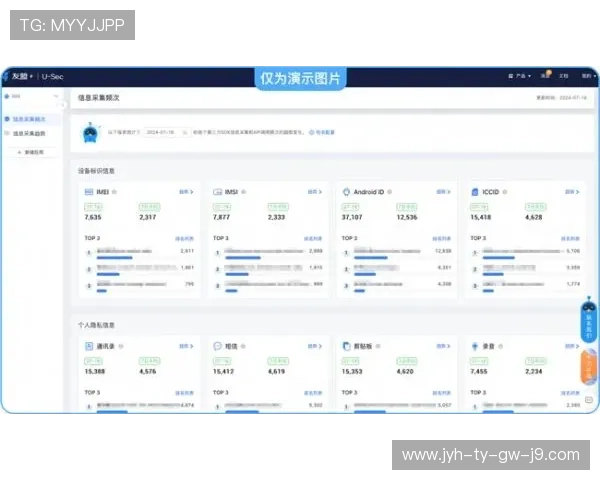Click the top progress bar in the Android ID ranking
Image resolution: width=600 pixels, height=480 pixels.
[x=371, y=258]
